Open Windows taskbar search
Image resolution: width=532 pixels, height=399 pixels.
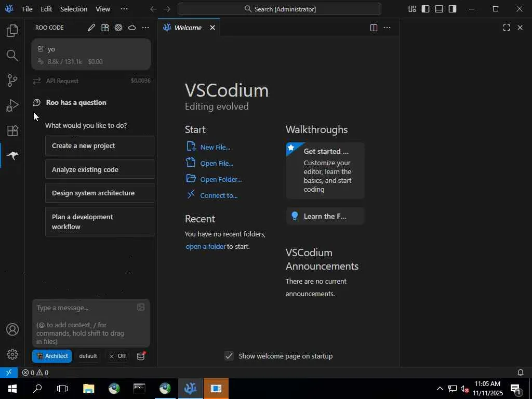pyautogui.click(x=37, y=389)
